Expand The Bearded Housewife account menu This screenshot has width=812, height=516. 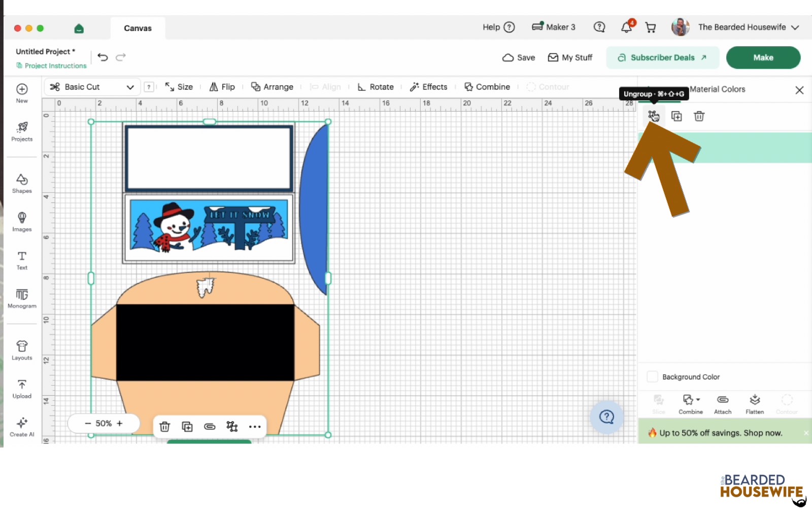point(735,27)
